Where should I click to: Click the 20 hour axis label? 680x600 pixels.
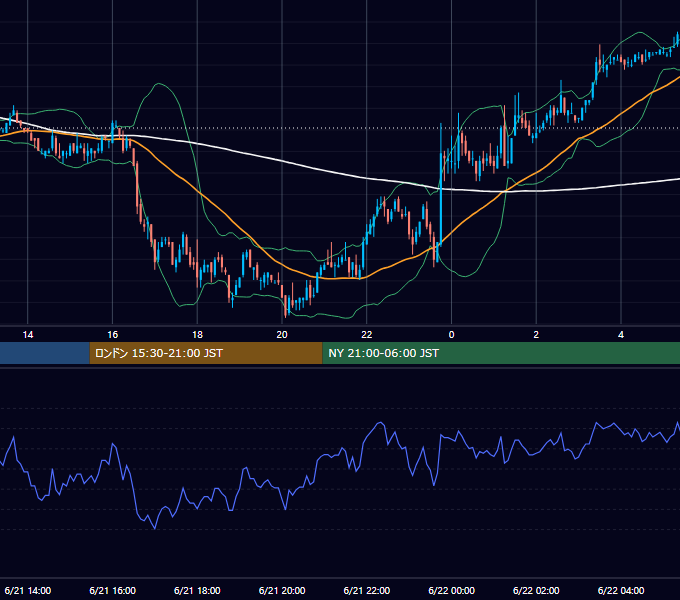282,335
